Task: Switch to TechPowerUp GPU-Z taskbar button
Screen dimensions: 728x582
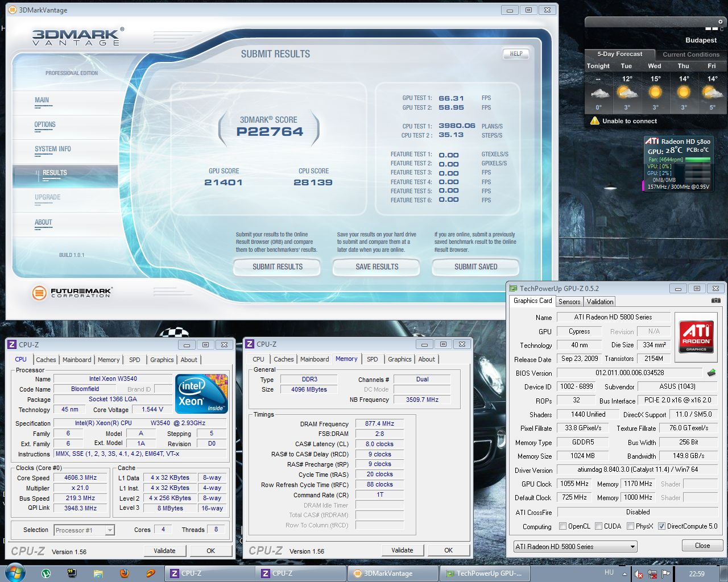Action: (485, 573)
